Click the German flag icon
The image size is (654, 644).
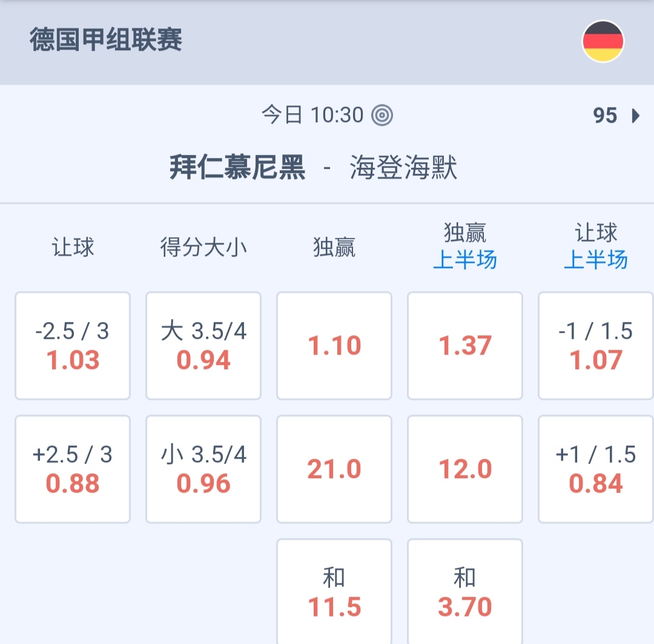(603, 41)
